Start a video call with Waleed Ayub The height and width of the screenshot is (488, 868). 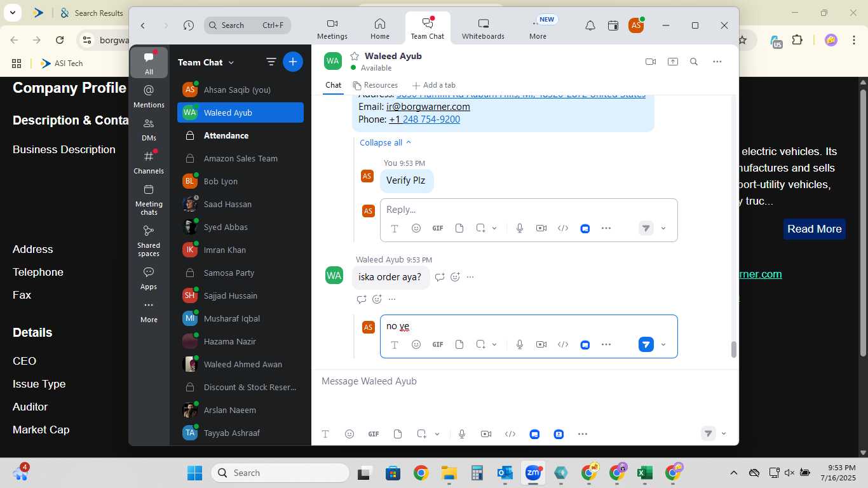pyautogui.click(x=650, y=62)
